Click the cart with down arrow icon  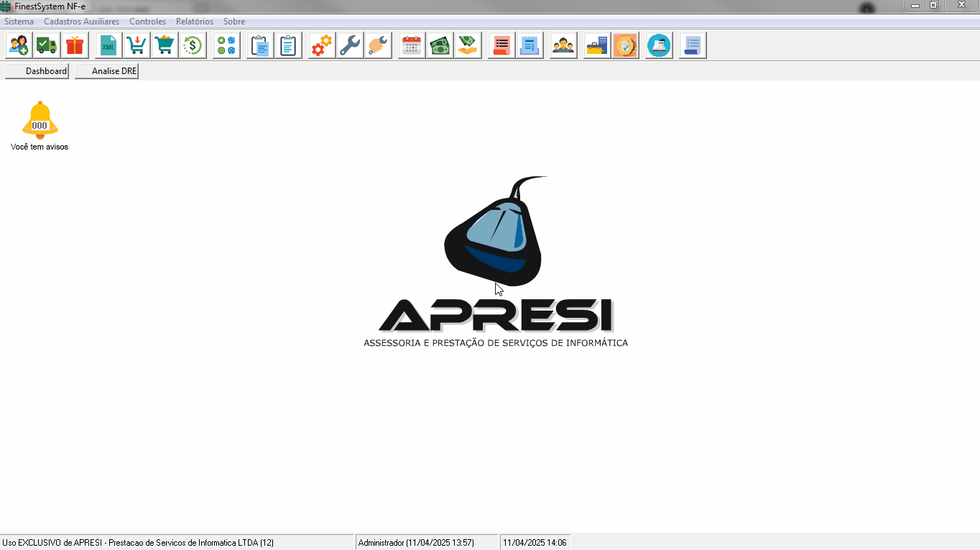click(x=137, y=46)
